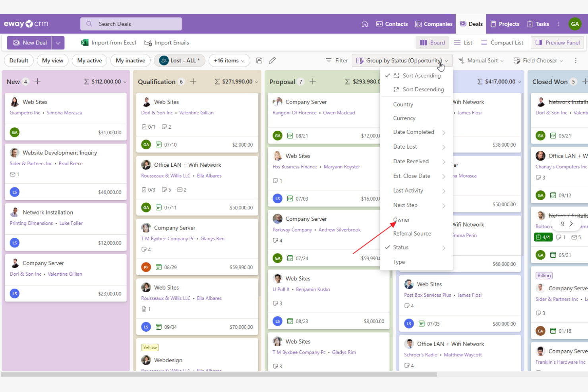This screenshot has width=588, height=392.
Task: Switch to the Projects tab
Action: (x=505, y=24)
